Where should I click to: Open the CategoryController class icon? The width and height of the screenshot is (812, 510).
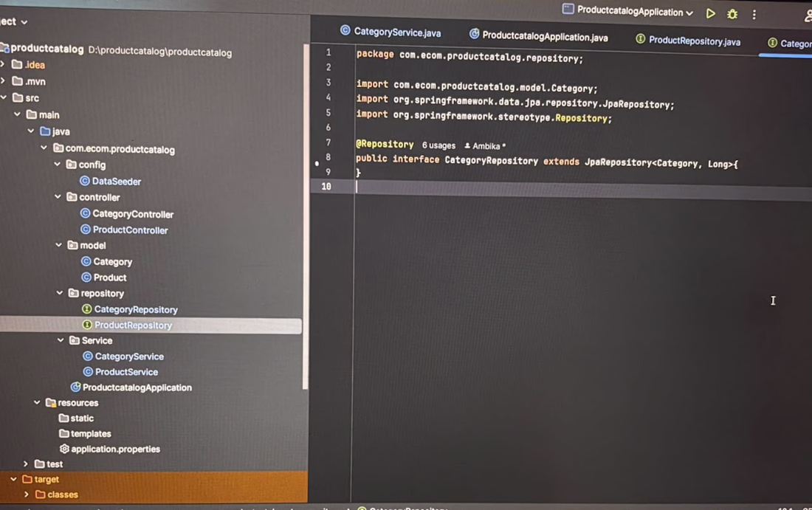pos(86,213)
